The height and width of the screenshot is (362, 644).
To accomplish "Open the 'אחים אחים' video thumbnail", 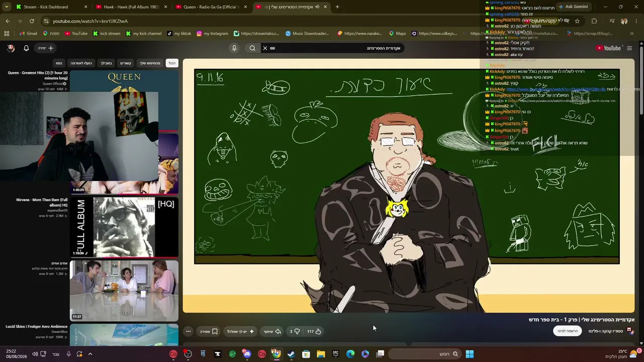I will [x=124, y=290].
